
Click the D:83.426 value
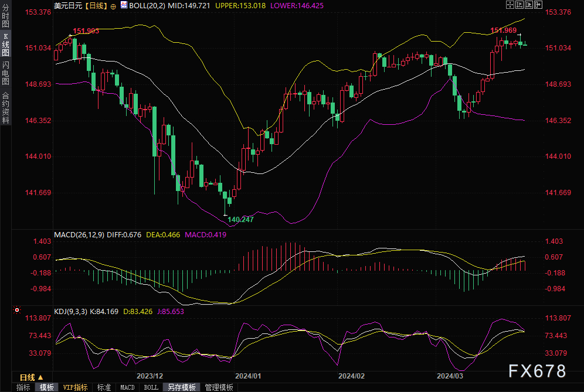pos(138,312)
